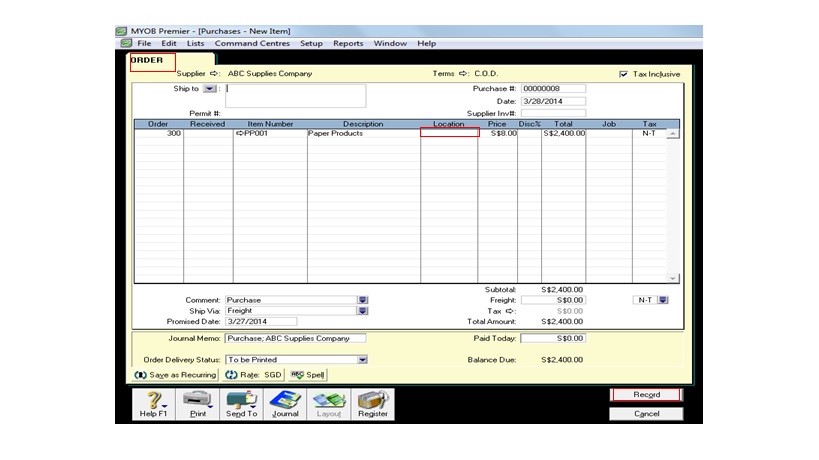Click the Paper Products description cell
819x460 pixels.
click(x=364, y=133)
